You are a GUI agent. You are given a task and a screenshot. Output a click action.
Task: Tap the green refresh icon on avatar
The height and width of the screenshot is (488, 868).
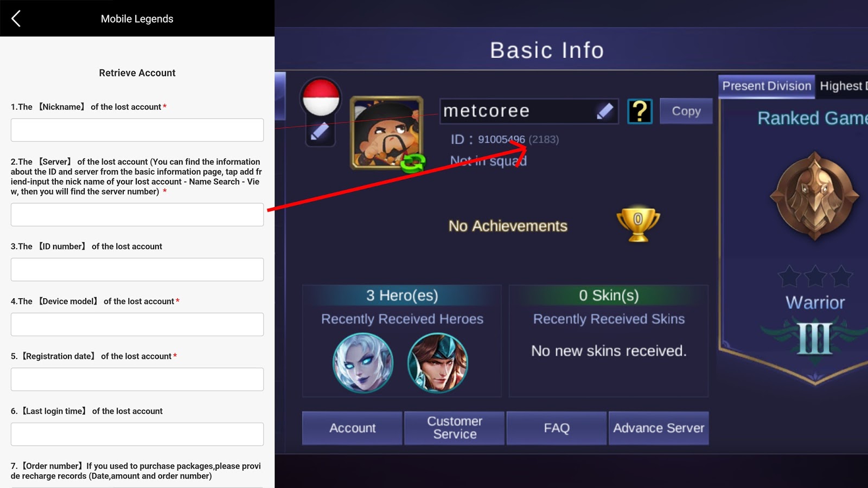click(412, 162)
